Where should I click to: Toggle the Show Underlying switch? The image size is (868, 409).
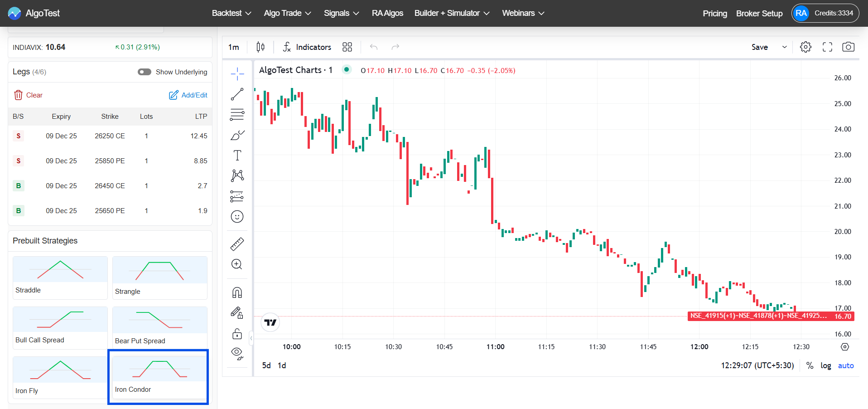point(144,72)
